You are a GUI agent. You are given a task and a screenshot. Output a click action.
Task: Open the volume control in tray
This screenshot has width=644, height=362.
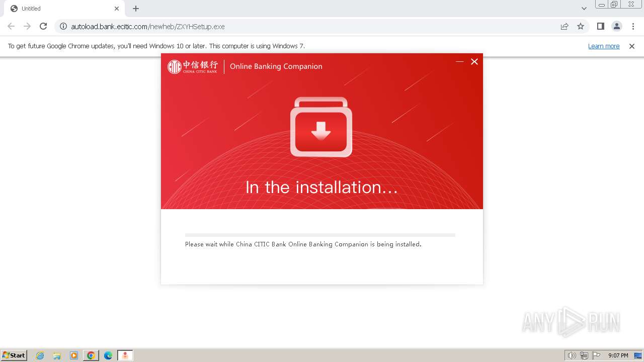[x=572, y=355]
